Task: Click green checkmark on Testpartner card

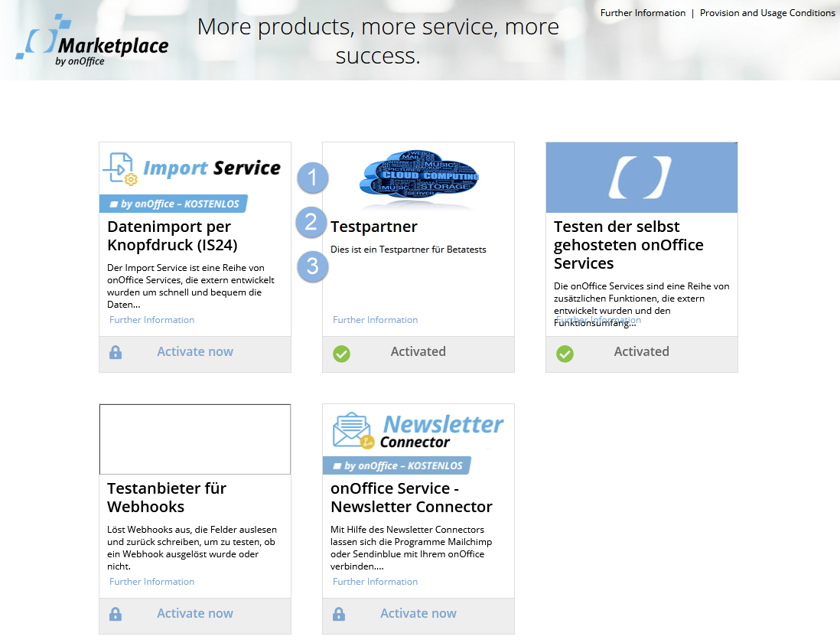Action: coord(341,354)
